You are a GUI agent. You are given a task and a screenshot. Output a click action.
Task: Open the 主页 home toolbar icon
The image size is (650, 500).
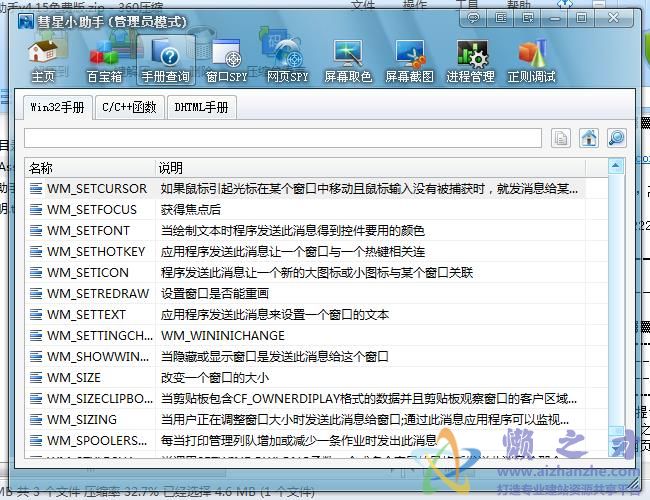pyautogui.click(x=43, y=61)
